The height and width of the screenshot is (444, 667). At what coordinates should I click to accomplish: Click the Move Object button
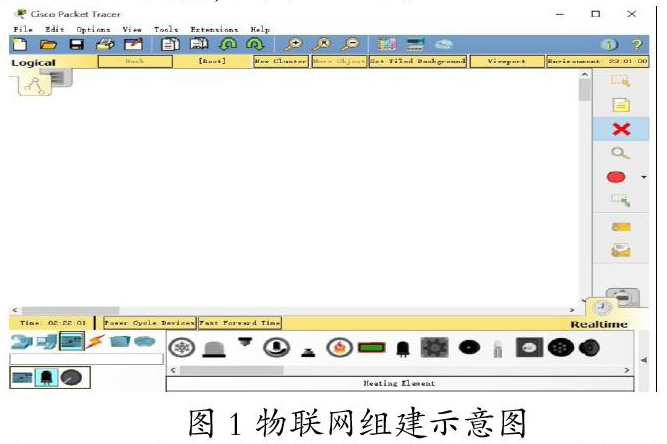pyautogui.click(x=339, y=61)
